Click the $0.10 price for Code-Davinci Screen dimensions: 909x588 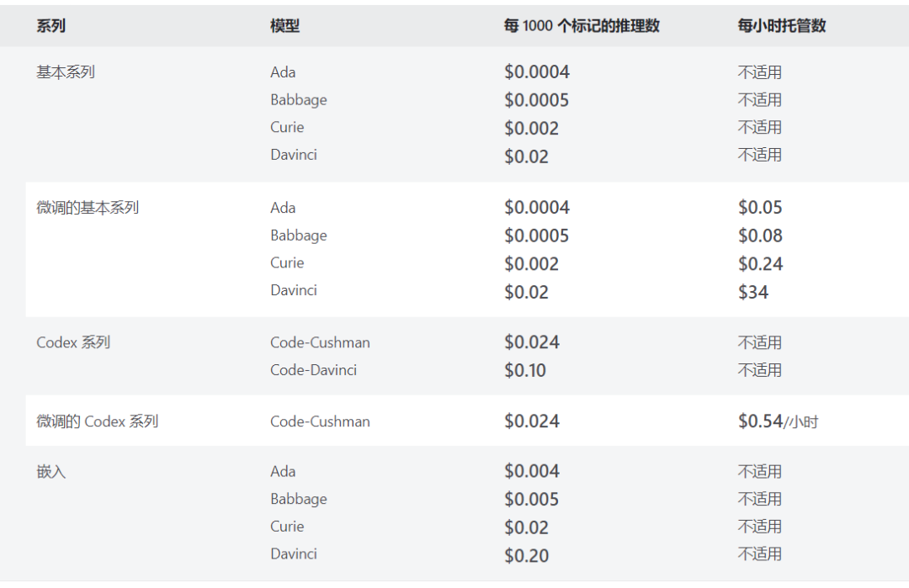pos(525,370)
